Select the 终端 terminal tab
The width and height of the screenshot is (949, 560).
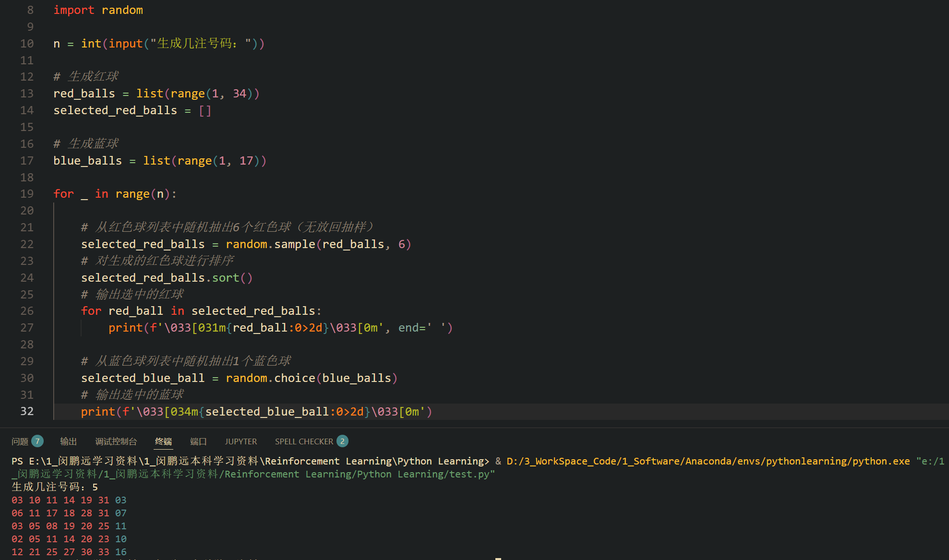163,441
